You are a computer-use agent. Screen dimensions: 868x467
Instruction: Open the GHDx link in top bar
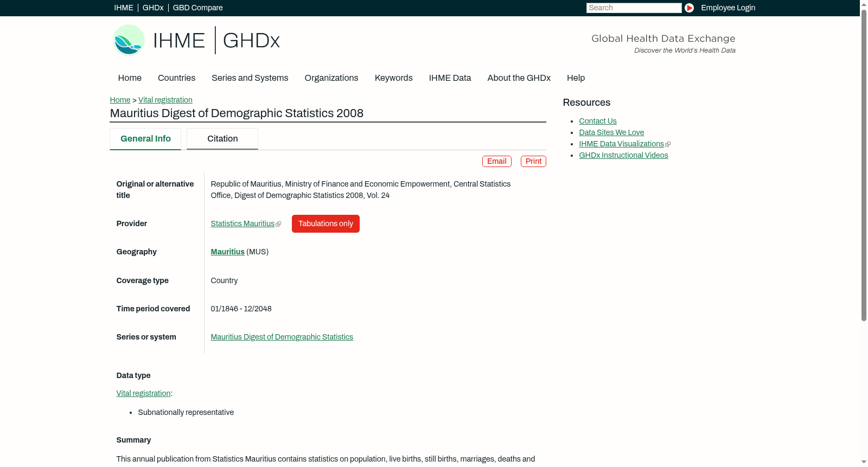tap(153, 8)
